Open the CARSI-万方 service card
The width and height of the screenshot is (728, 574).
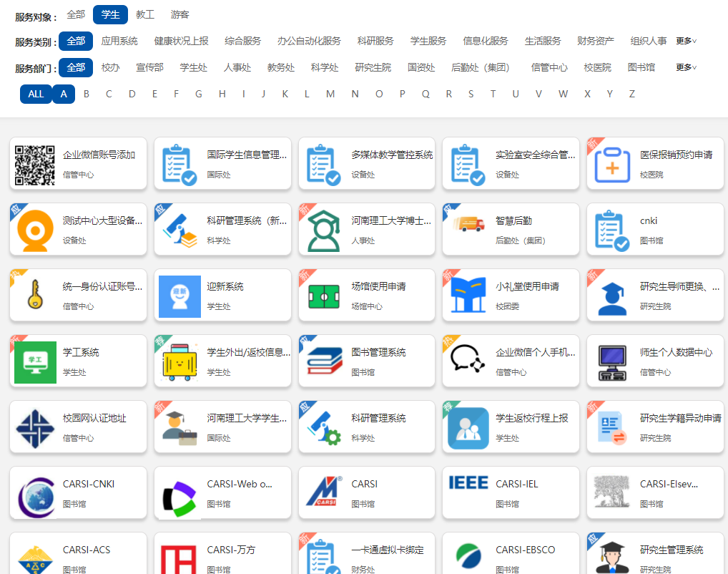(222, 553)
